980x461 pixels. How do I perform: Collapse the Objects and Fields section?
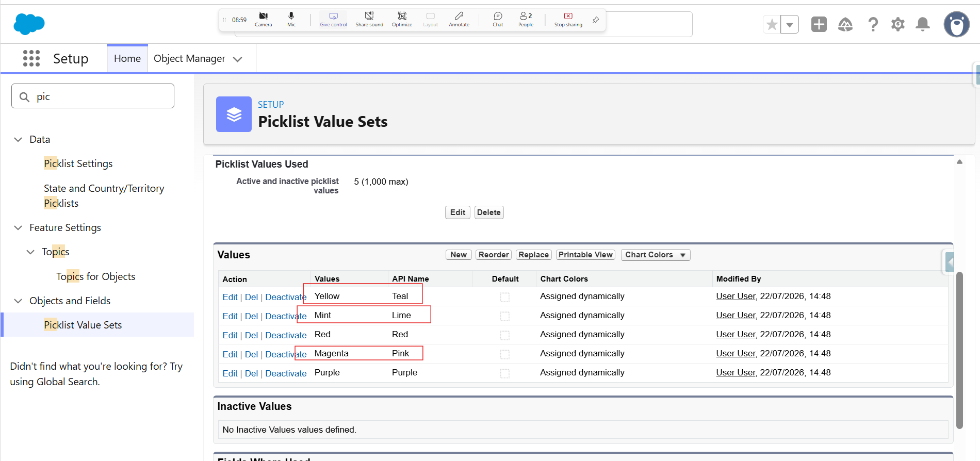(18, 301)
